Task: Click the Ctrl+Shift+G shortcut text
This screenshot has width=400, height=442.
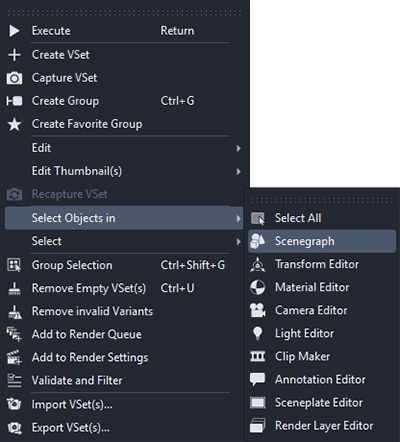Action: click(193, 265)
